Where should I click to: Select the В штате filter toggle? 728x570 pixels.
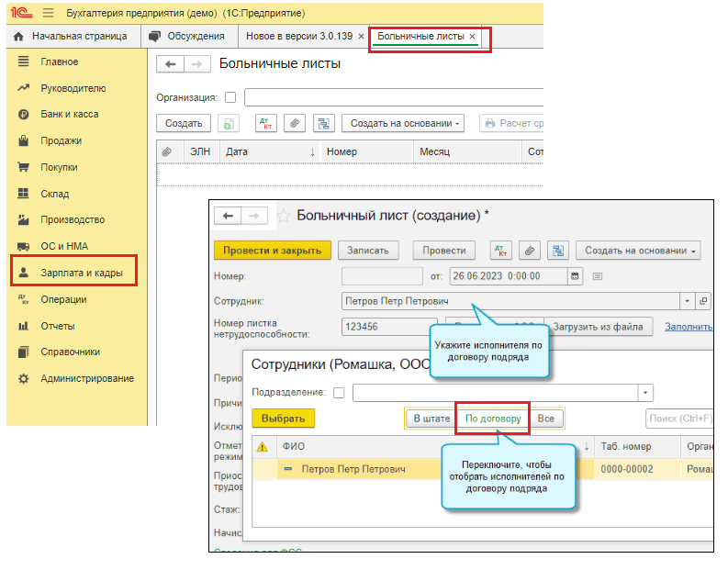tap(431, 419)
